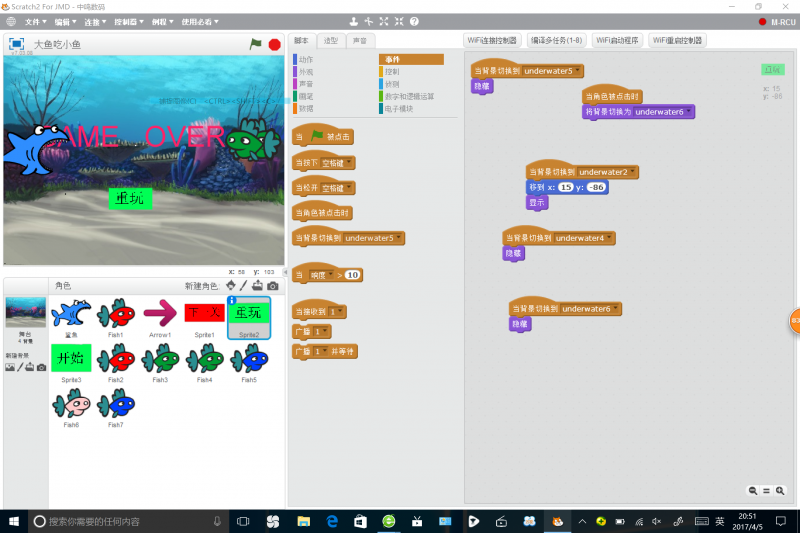The image size is (800, 533).
Task: Choose new sprite from library
Action: (231, 286)
